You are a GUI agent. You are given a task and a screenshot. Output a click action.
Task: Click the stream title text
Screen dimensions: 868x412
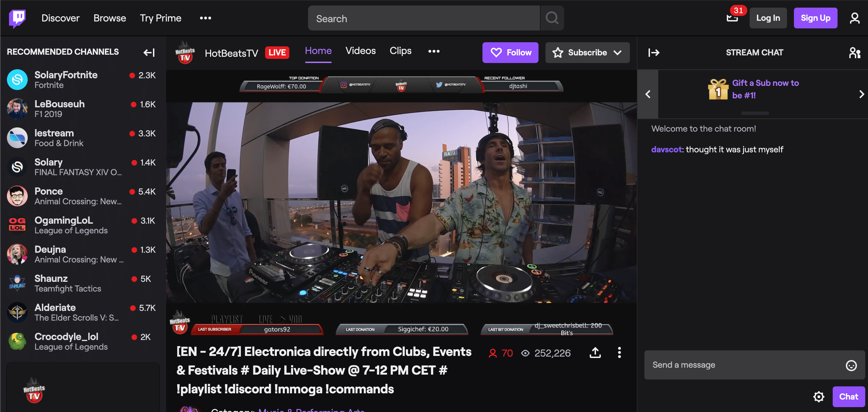coord(324,370)
